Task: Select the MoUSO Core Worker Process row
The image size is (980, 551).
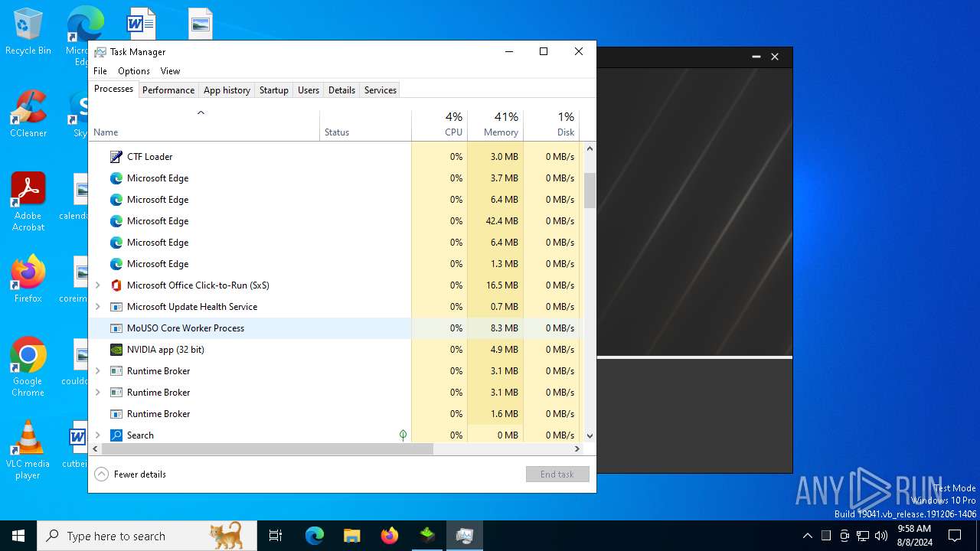Action: tap(335, 328)
